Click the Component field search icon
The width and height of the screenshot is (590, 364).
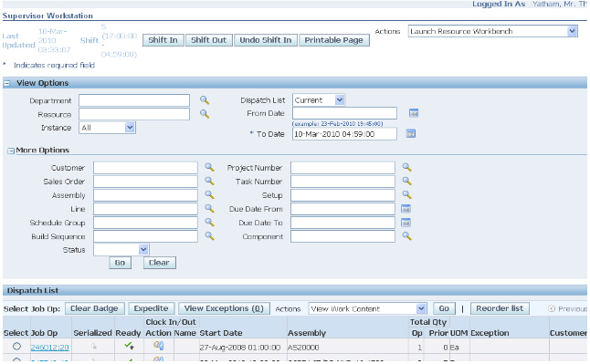(x=406, y=236)
